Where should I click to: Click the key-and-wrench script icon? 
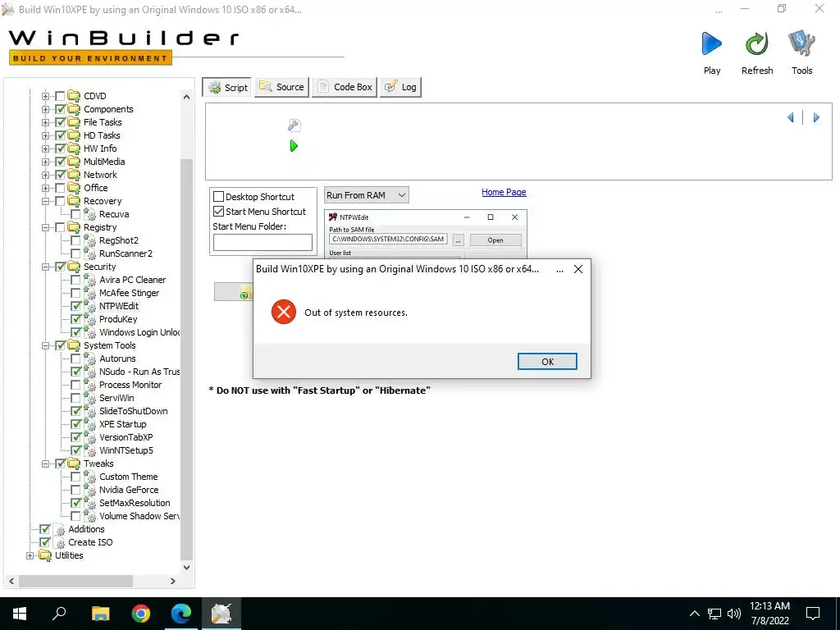point(294,126)
